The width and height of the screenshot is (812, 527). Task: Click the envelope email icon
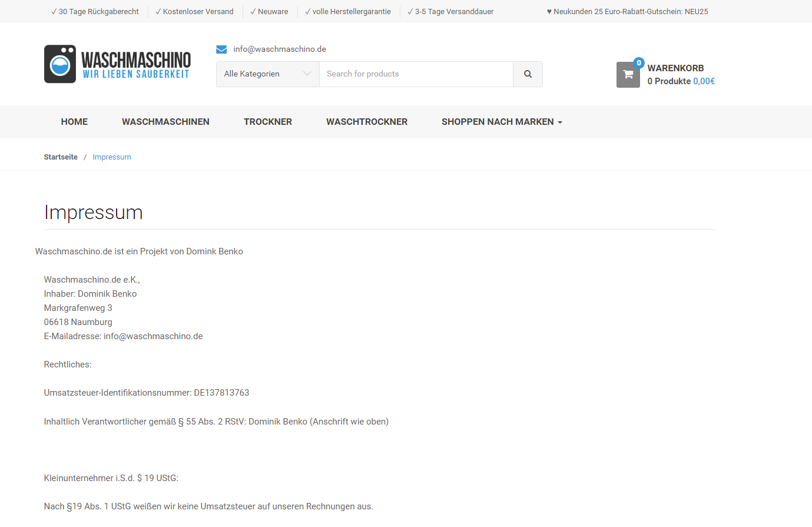pos(221,49)
